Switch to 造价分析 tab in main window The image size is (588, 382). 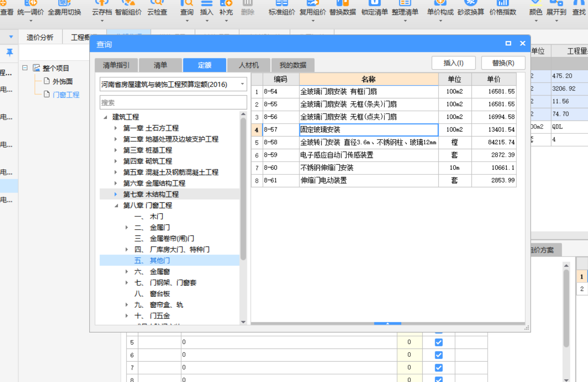pos(40,38)
